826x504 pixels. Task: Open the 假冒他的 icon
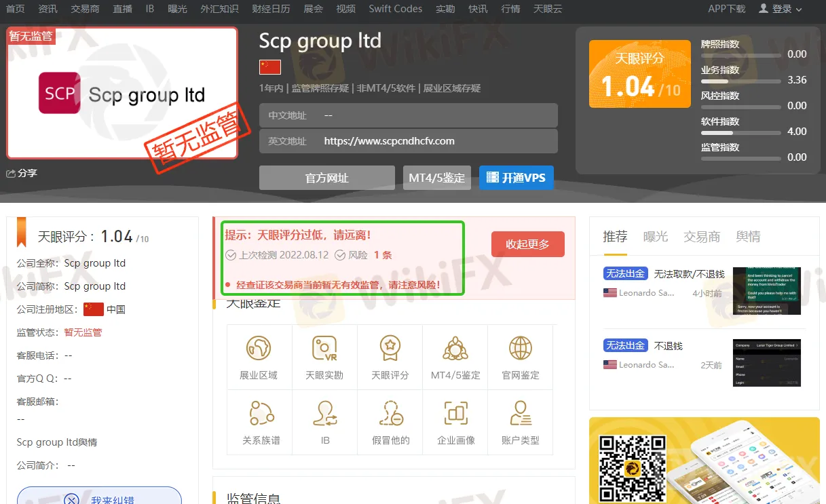391,413
